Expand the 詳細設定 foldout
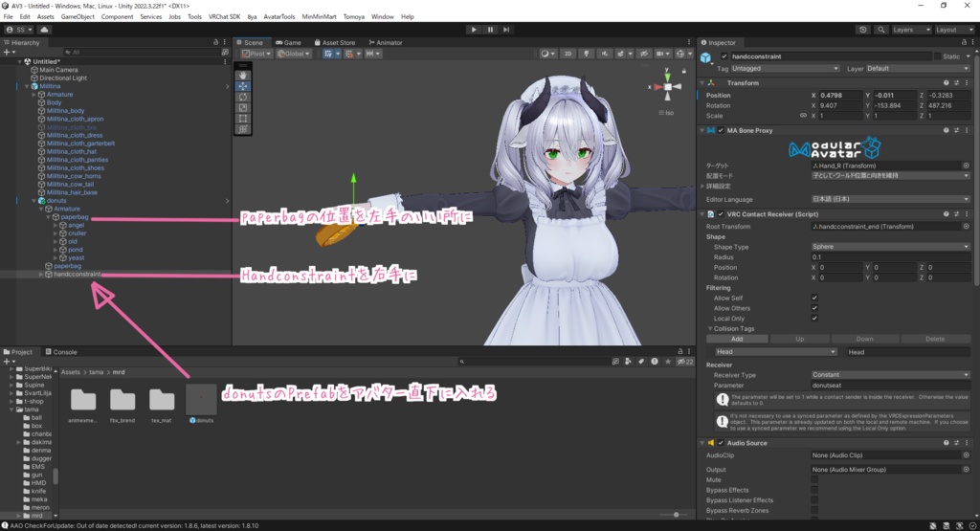Viewport: 980px width, 531px height. pos(702,187)
